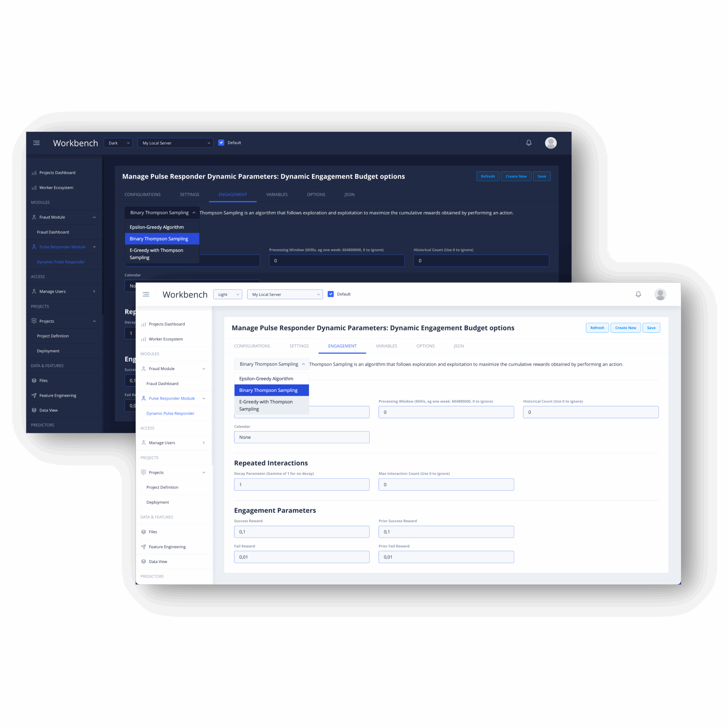728x728 pixels.
Task: Switch to Options tab in light window
Action: pos(425,346)
